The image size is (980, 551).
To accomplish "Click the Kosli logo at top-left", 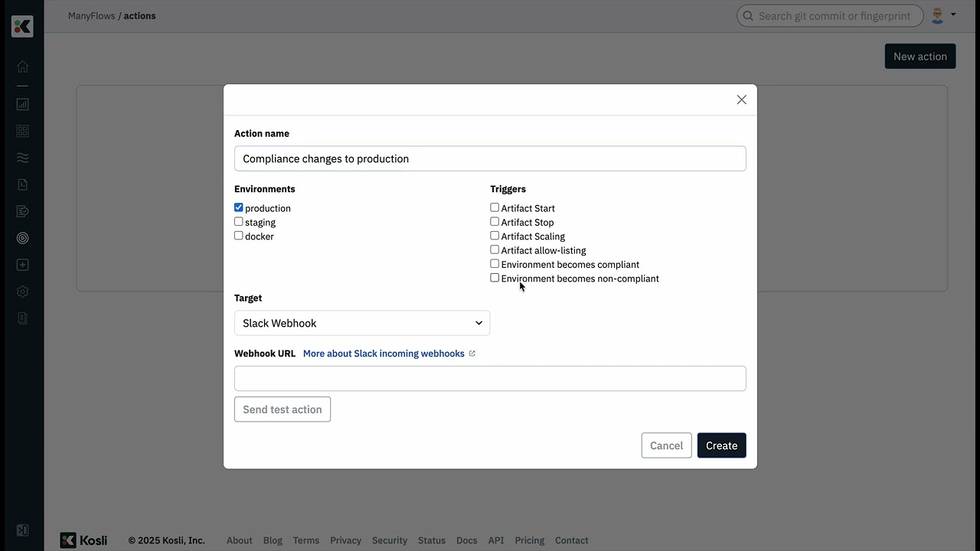I will 22,26.
